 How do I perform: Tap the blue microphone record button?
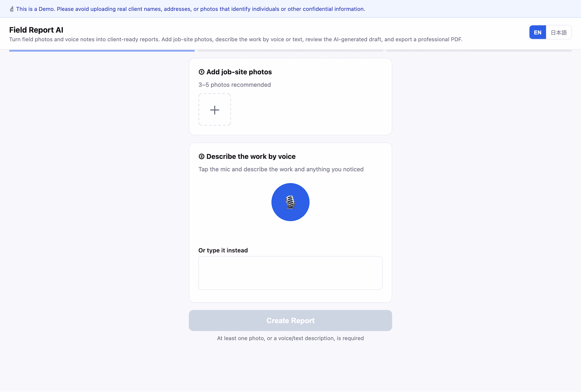[290, 202]
